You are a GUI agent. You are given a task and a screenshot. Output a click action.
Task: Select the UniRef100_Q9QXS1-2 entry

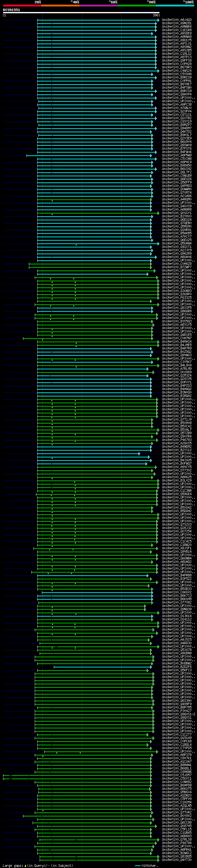coord(179,714)
